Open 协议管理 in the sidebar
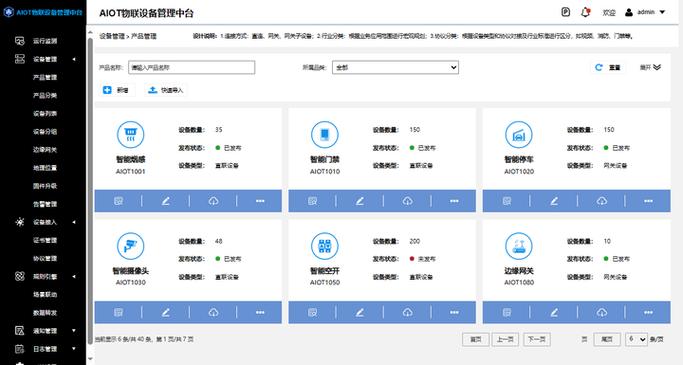 [x=45, y=258]
